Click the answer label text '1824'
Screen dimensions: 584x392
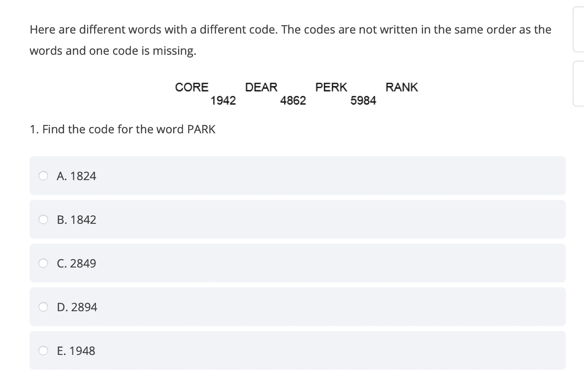click(83, 176)
